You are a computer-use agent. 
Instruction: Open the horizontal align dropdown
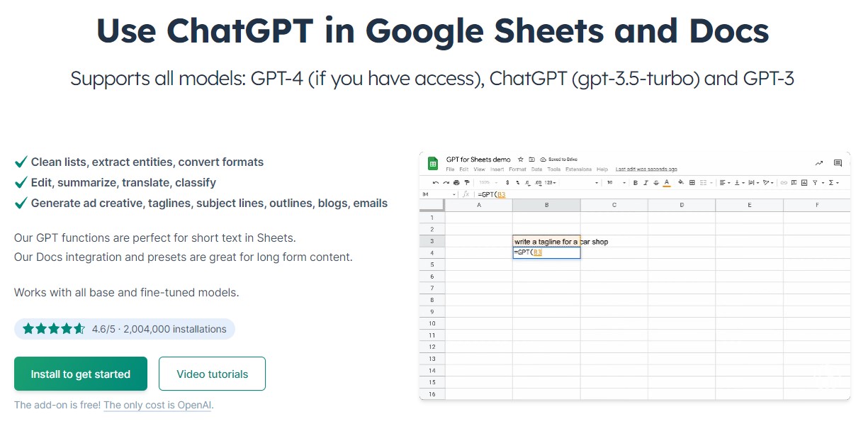point(725,183)
